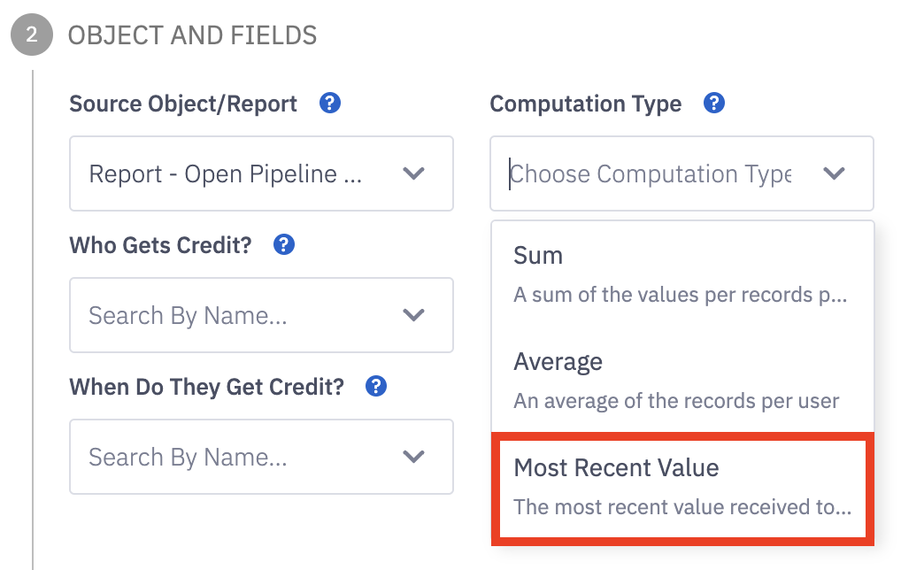Choose the Average computation option
The image size is (924, 570).
tap(682, 381)
